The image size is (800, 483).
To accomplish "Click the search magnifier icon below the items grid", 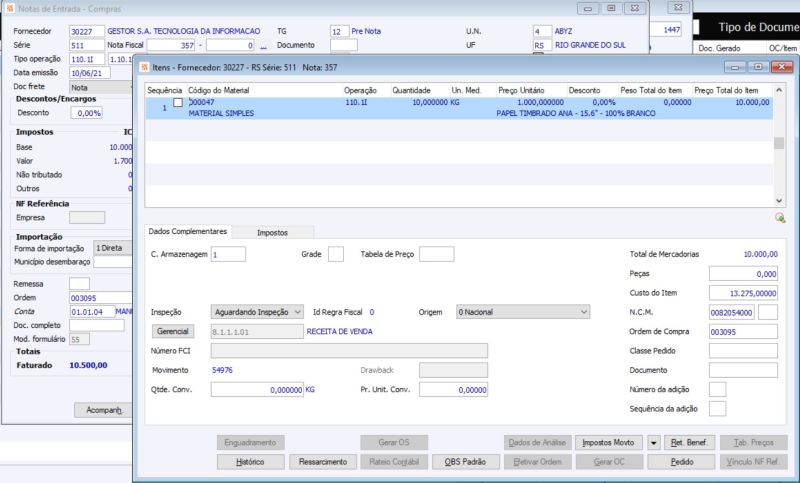I will click(779, 217).
